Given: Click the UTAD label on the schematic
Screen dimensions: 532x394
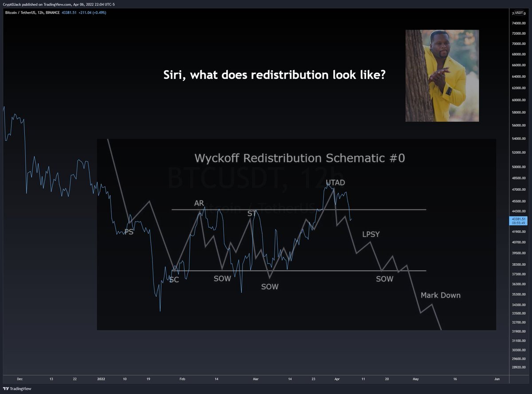Looking at the screenshot, I should coord(335,182).
